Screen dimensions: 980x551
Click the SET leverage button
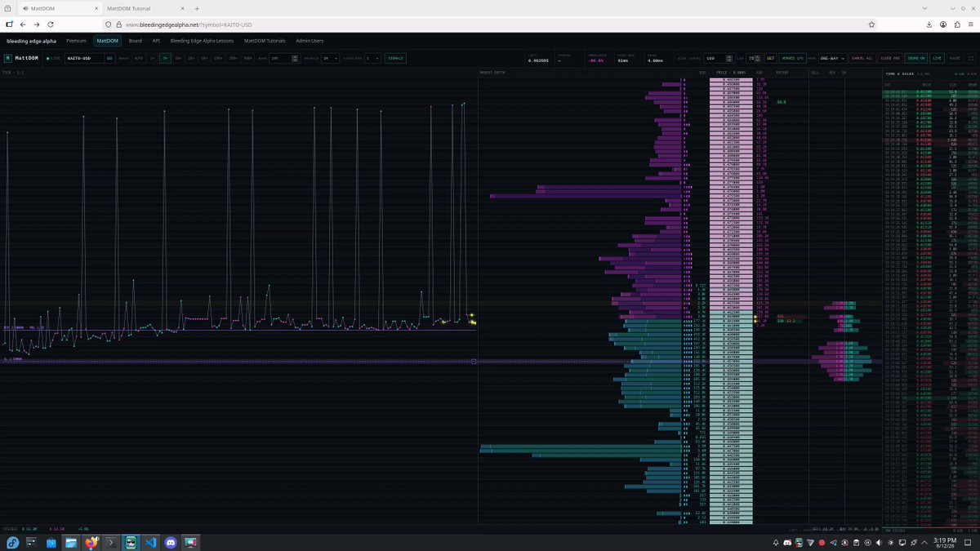click(770, 58)
